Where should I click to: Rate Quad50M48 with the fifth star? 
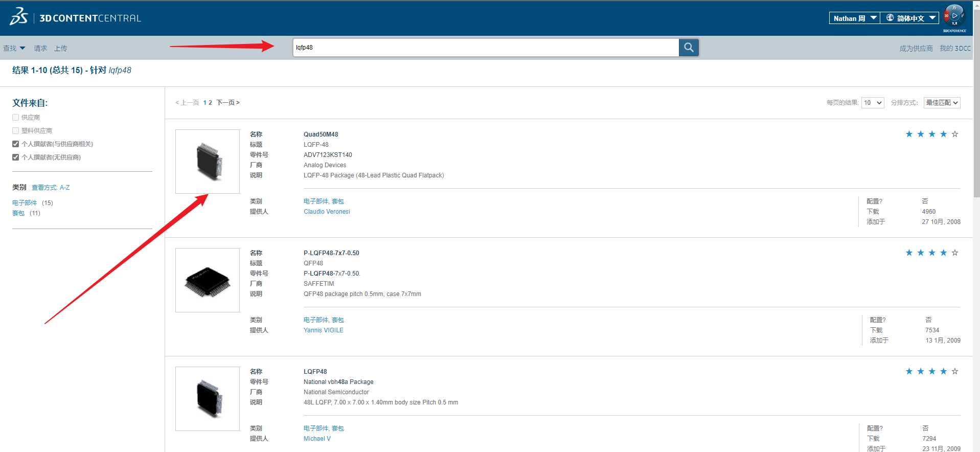tap(955, 134)
